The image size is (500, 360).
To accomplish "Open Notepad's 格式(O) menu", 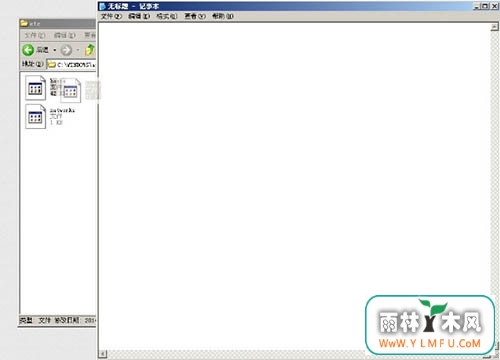I will 167,16.
